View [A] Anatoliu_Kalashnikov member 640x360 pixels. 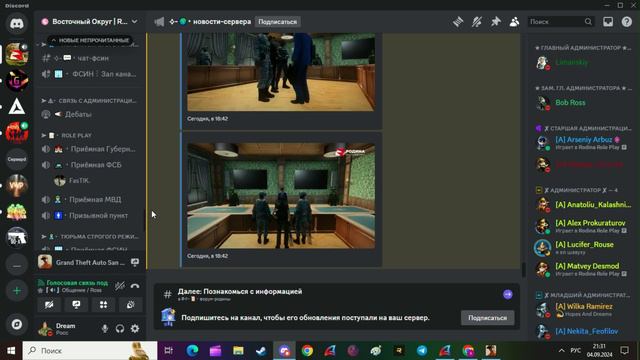[583, 204]
